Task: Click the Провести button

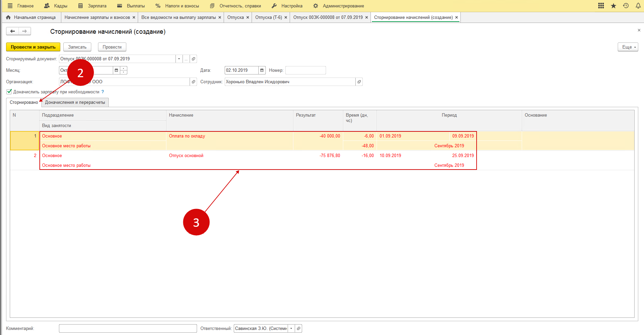Action: 112,47
